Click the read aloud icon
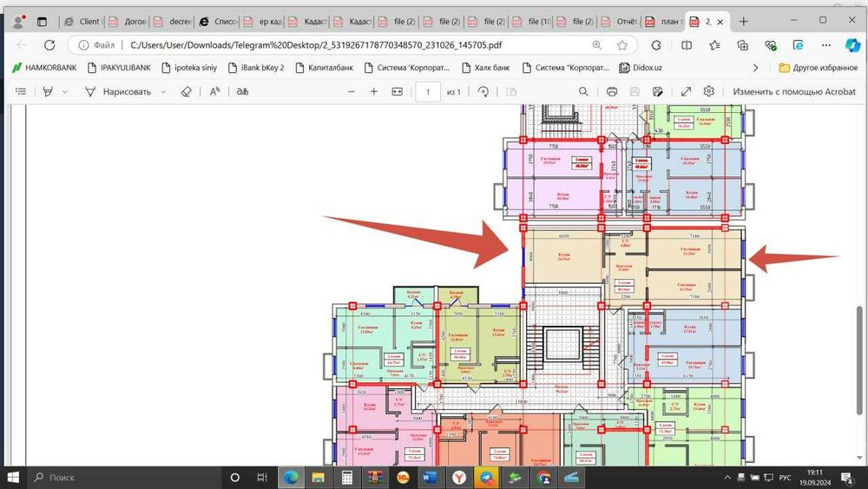 [214, 91]
